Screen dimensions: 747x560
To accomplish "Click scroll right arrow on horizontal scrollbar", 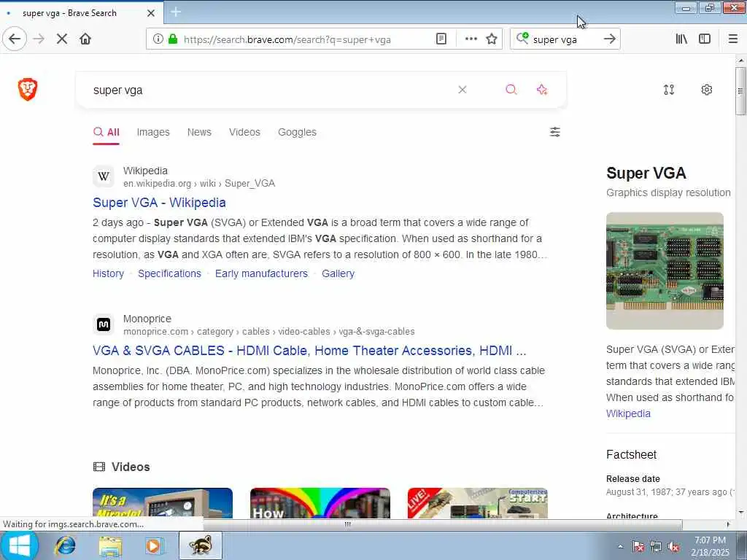I will (x=727, y=524).
